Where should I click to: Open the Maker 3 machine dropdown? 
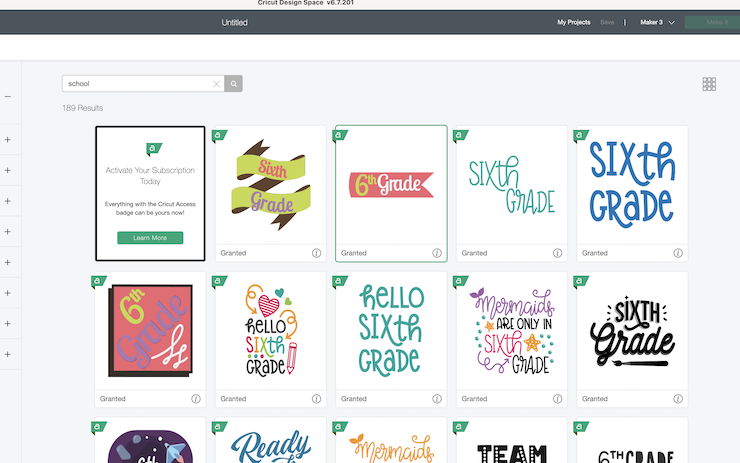click(x=657, y=22)
